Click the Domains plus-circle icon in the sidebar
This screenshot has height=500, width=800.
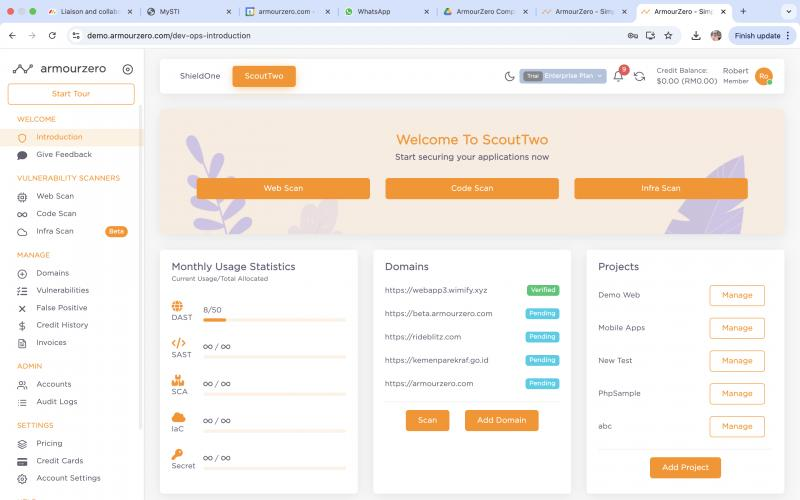22,274
